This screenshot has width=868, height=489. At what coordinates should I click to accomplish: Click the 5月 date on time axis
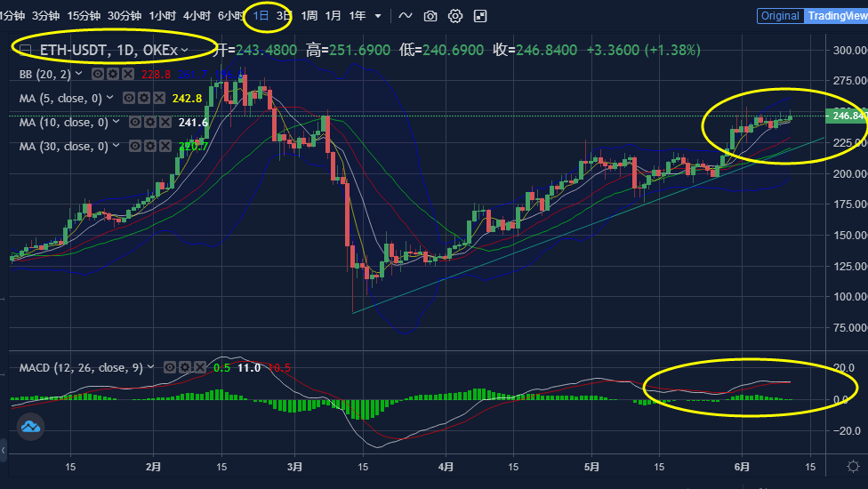tap(591, 467)
